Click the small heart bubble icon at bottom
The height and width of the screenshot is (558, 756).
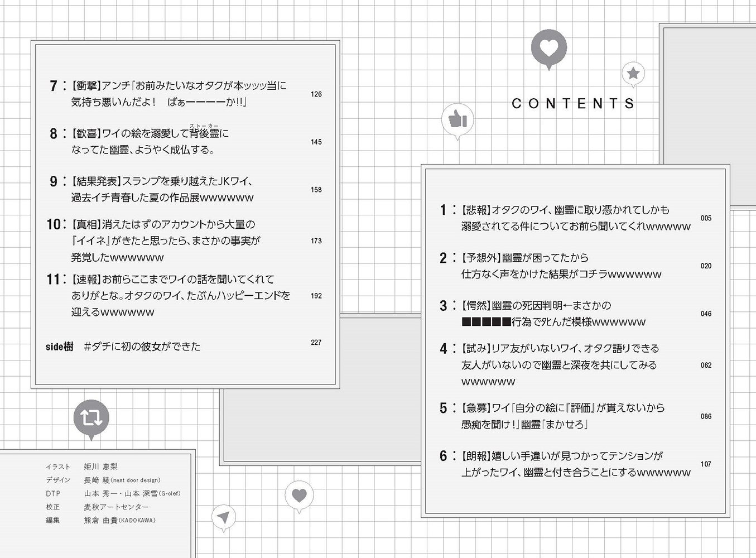click(x=300, y=496)
